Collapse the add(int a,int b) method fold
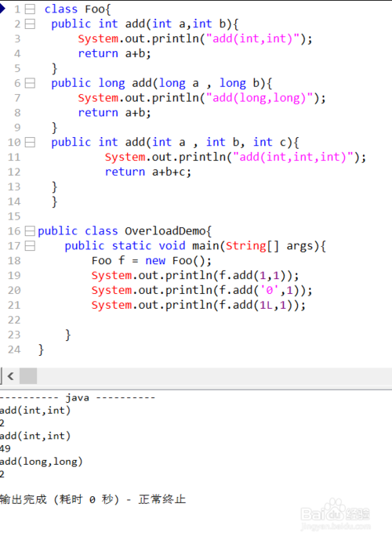The width and height of the screenshot is (392, 540). click(x=31, y=24)
